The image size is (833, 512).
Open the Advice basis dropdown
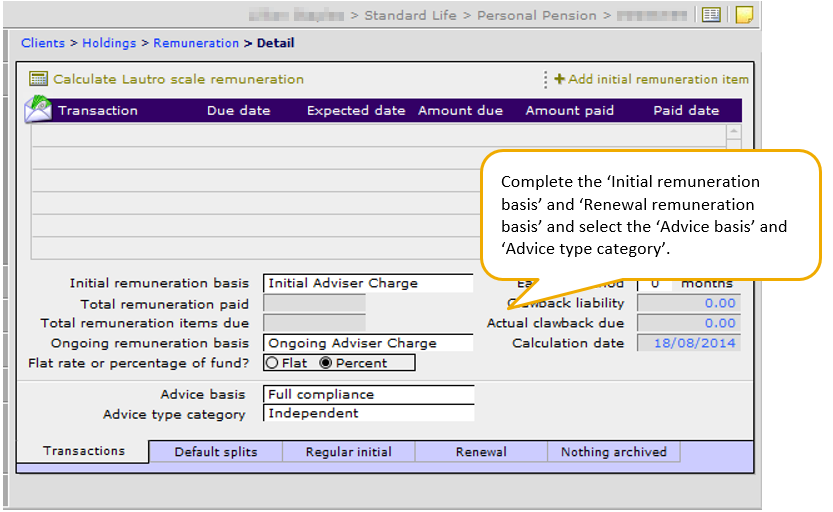point(368,394)
